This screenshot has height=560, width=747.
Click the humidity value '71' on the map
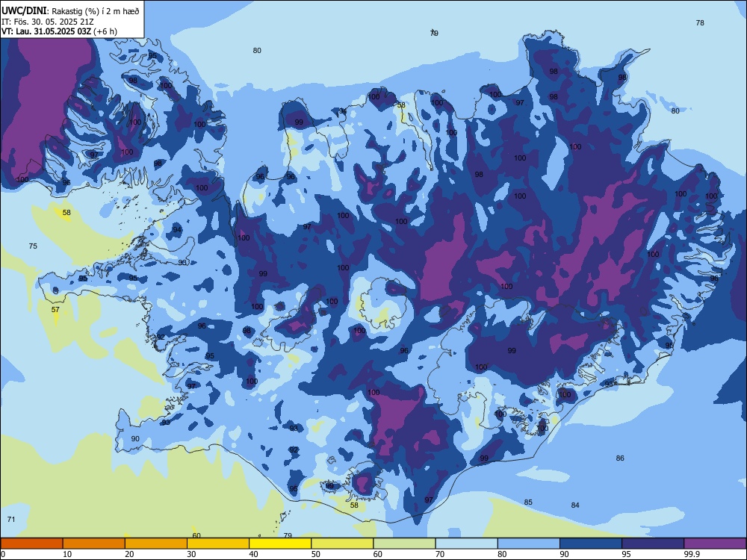[x=11, y=519]
